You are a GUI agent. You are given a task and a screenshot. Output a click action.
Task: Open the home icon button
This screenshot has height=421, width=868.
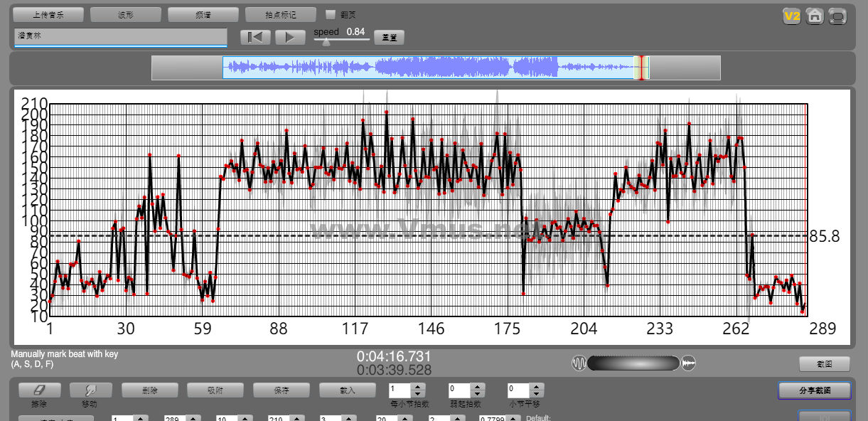click(x=815, y=16)
